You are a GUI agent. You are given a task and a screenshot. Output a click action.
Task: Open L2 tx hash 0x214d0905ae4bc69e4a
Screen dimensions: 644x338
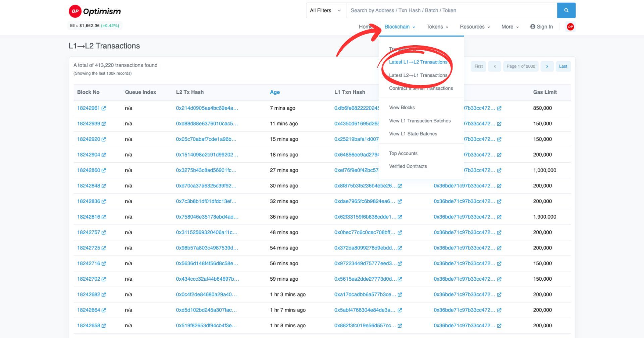click(x=207, y=108)
